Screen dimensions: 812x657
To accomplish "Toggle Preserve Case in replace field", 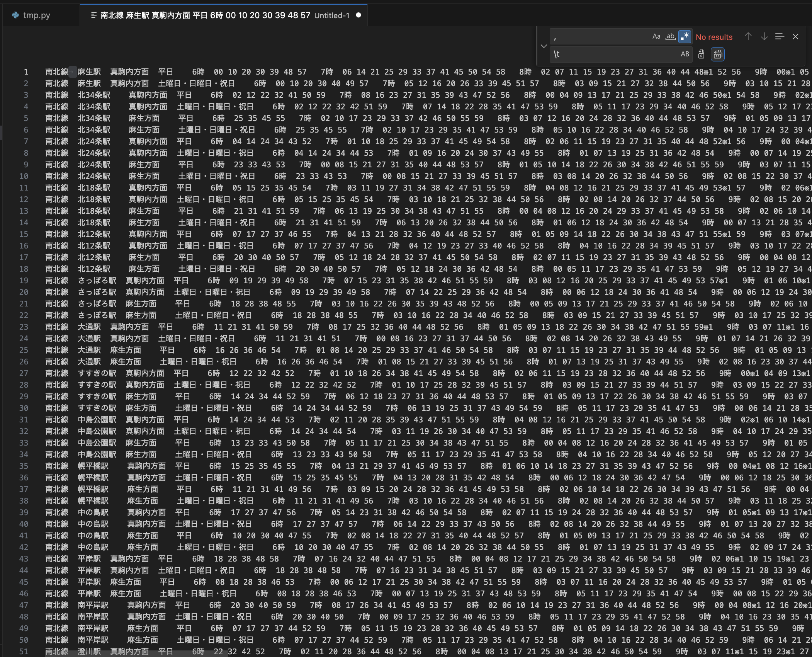I will [x=685, y=54].
